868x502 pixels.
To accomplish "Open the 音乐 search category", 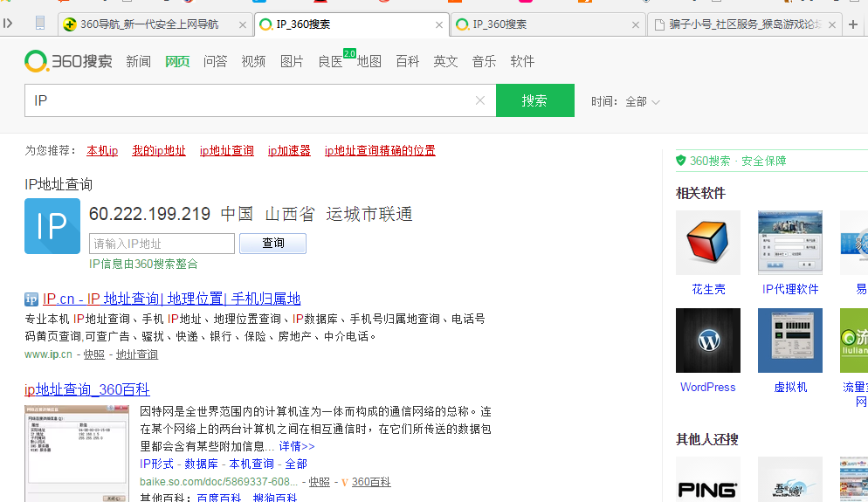I will (x=484, y=61).
